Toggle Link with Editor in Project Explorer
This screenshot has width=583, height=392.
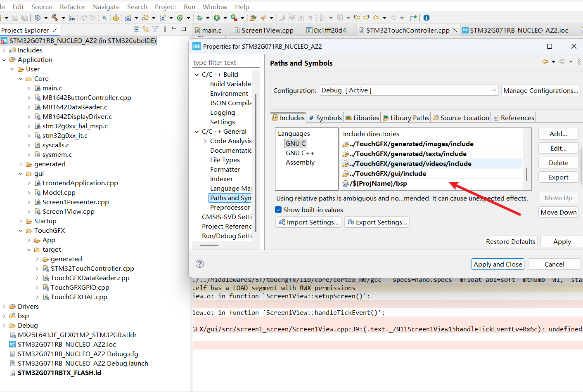tap(146, 29)
